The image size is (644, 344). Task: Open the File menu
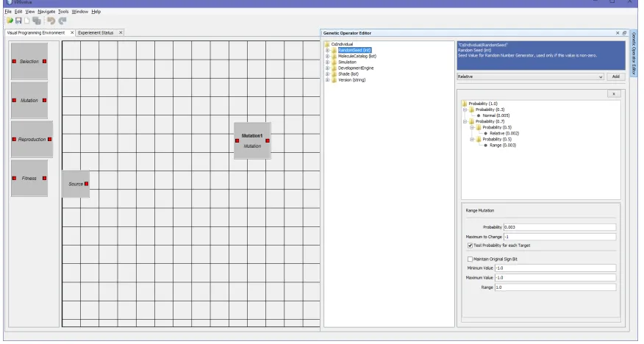pyautogui.click(x=8, y=12)
